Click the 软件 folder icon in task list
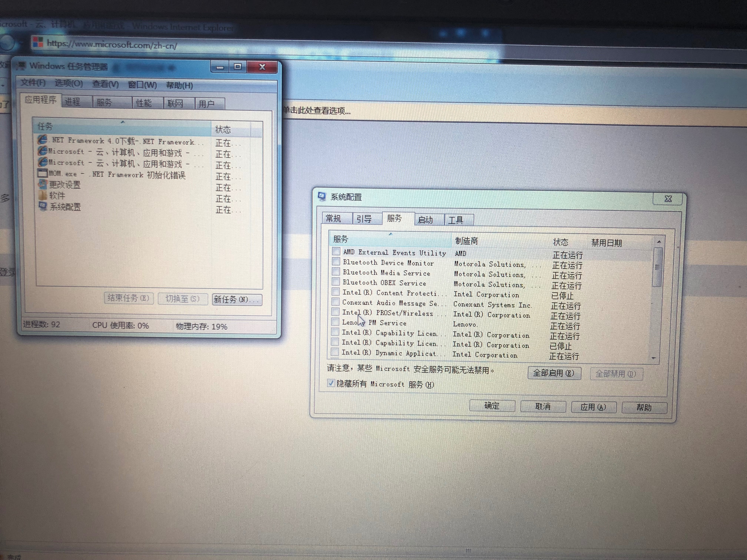The image size is (747, 560). (x=43, y=195)
